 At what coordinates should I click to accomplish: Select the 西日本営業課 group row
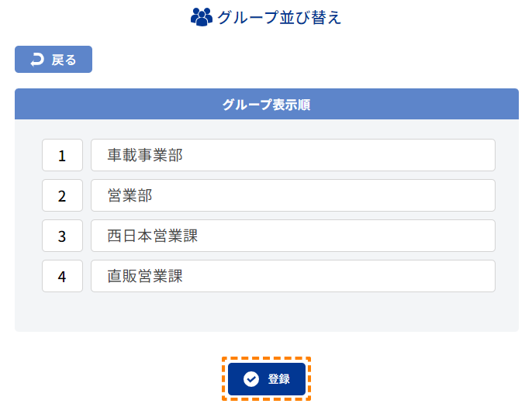(x=293, y=236)
